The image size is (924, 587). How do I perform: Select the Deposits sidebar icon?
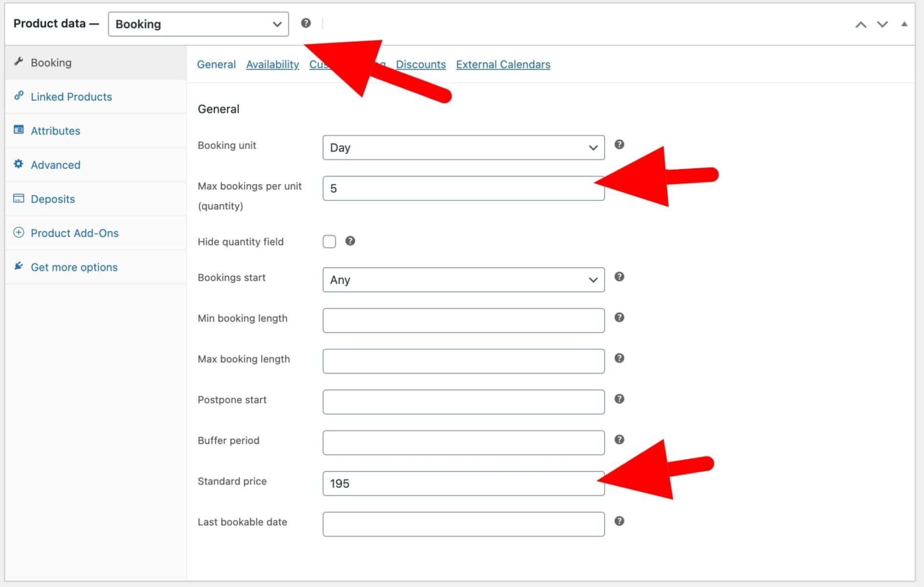(18, 198)
